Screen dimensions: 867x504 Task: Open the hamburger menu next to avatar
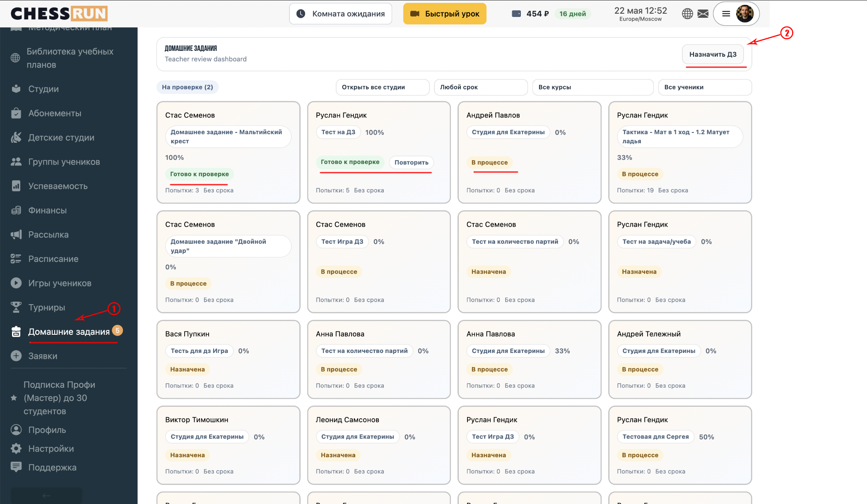(726, 14)
